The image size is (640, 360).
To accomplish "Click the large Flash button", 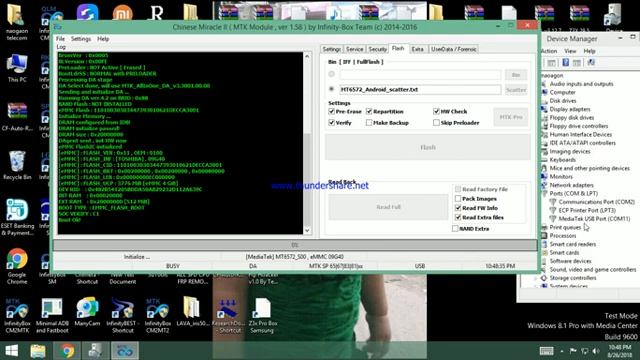I will pos(428,147).
